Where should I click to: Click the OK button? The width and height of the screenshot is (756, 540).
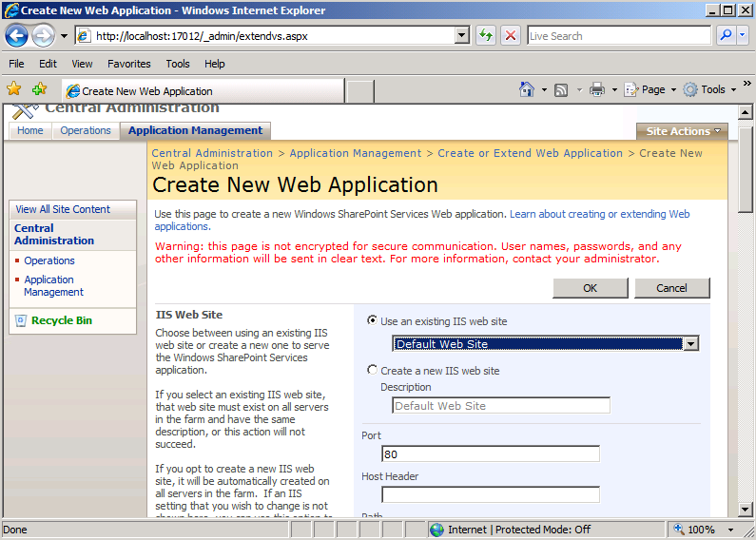coord(591,288)
